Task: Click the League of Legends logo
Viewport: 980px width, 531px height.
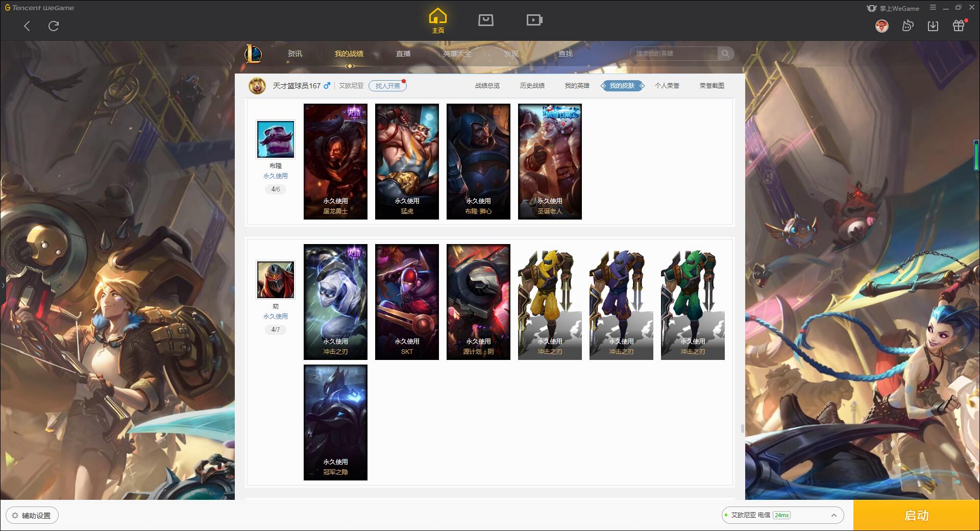Action: point(254,54)
